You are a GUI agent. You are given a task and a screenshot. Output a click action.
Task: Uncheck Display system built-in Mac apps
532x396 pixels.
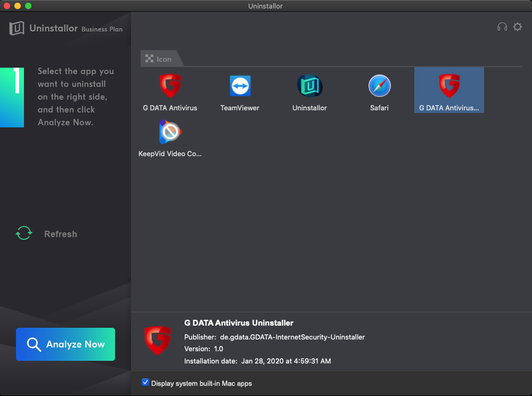click(145, 383)
